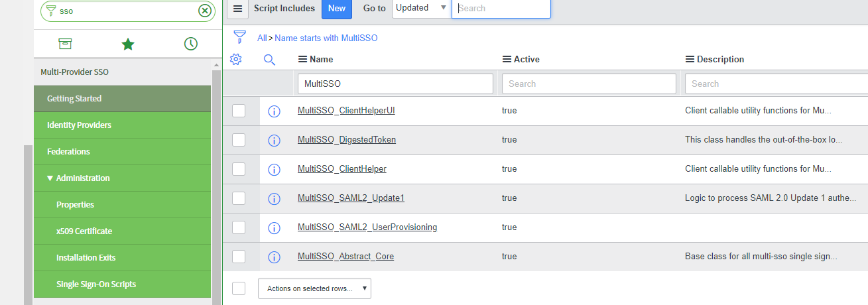Image resolution: width=868 pixels, height=305 pixels.
Task: Collapse the Administration menu section
Action: 50,178
